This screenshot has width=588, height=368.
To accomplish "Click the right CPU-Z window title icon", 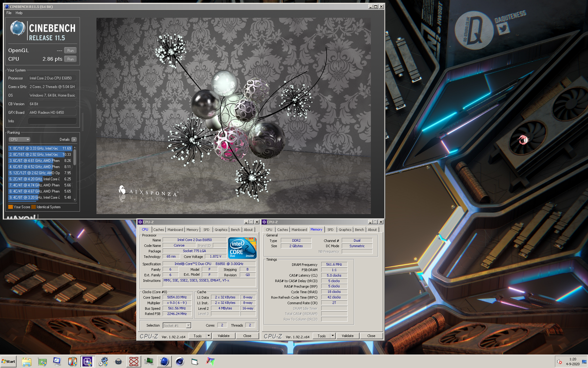I will click(264, 222).
